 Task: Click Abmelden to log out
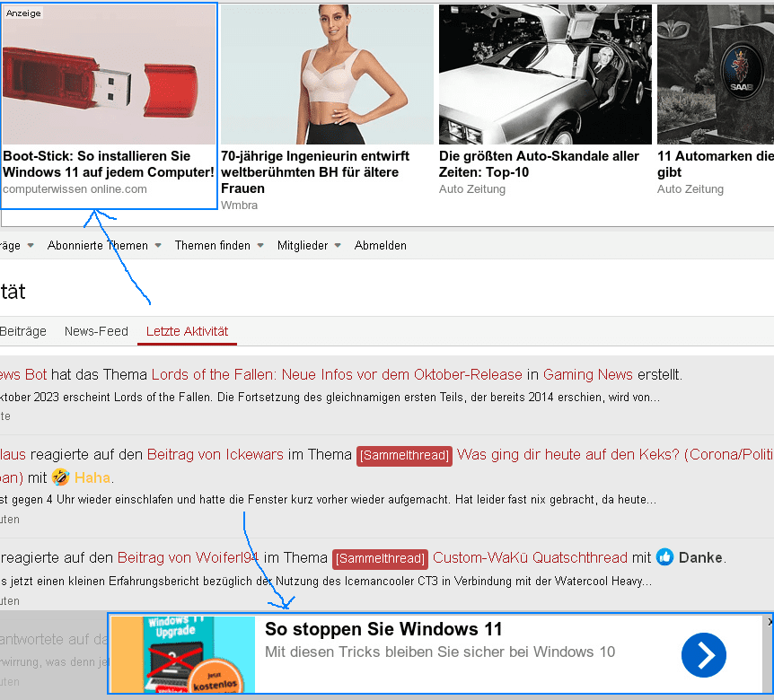pyautogui.click(x=380, y=246)
